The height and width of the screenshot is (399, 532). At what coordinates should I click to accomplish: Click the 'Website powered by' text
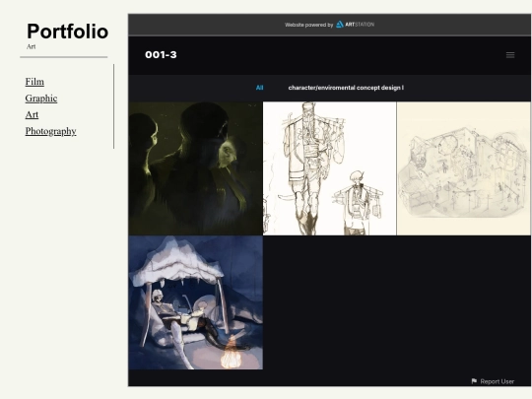click(308, 25)
